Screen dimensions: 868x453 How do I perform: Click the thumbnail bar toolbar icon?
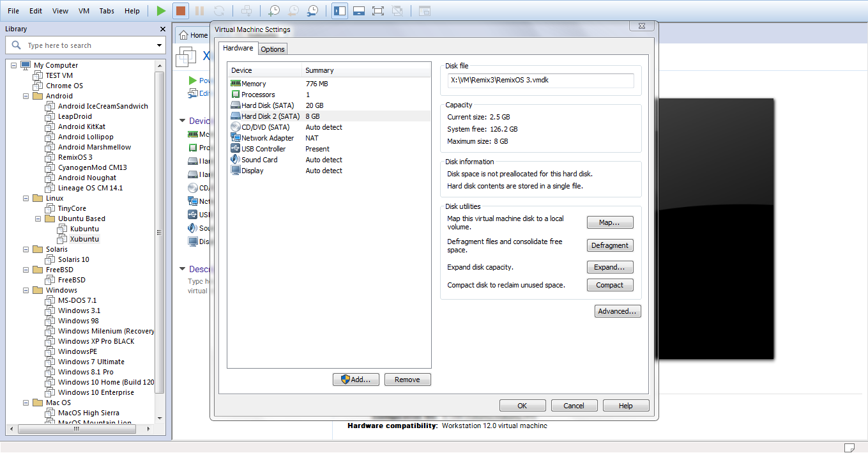359,11
